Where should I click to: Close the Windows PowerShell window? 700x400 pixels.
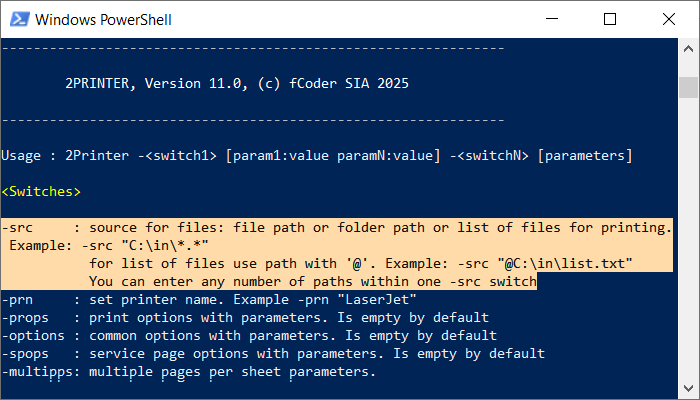669,19
